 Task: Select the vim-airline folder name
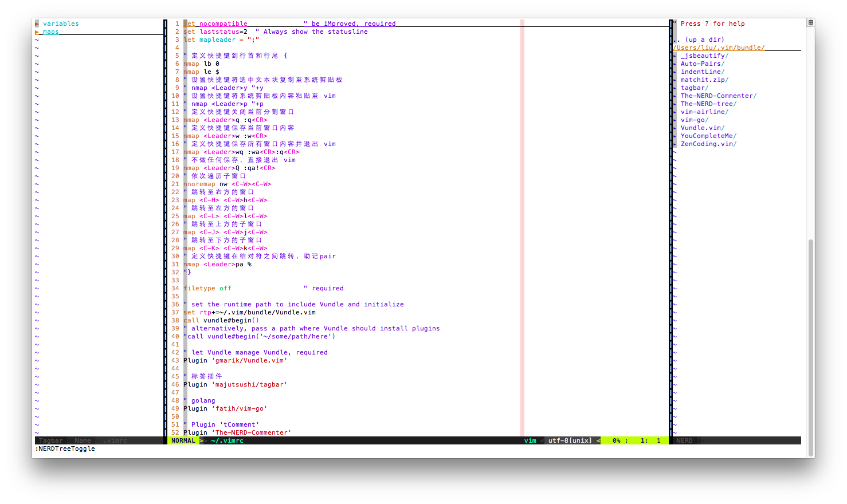point(704,112)
